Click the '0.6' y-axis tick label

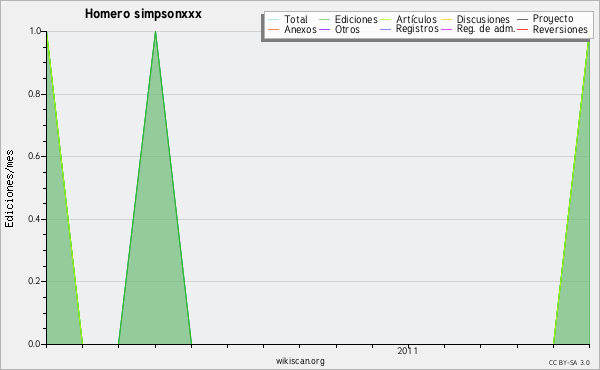point(35,156)
